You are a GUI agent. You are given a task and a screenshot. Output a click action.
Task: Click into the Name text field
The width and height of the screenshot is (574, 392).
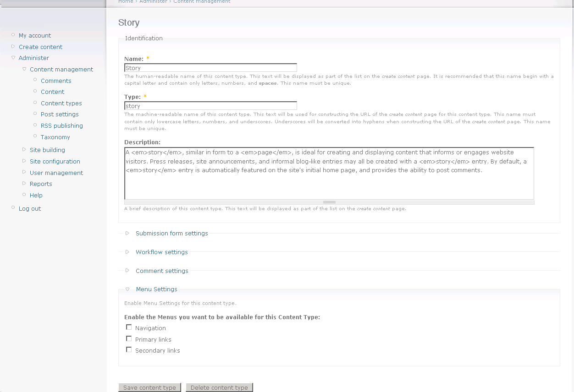tap(210, 68)
